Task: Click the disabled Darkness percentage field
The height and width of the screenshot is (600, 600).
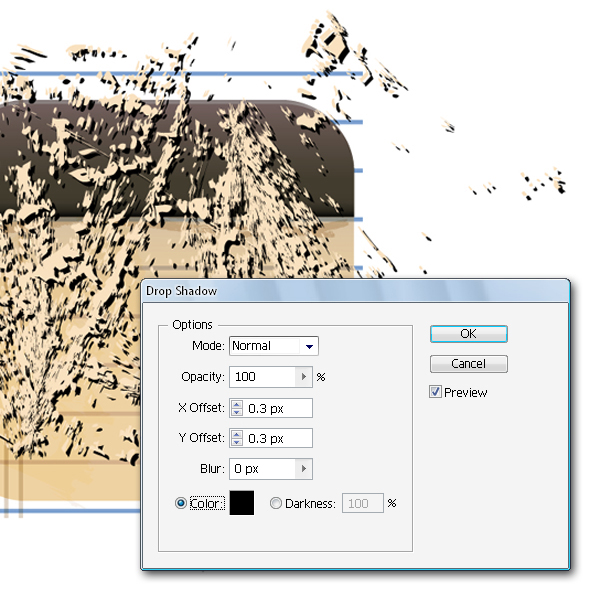Action: 362,503
